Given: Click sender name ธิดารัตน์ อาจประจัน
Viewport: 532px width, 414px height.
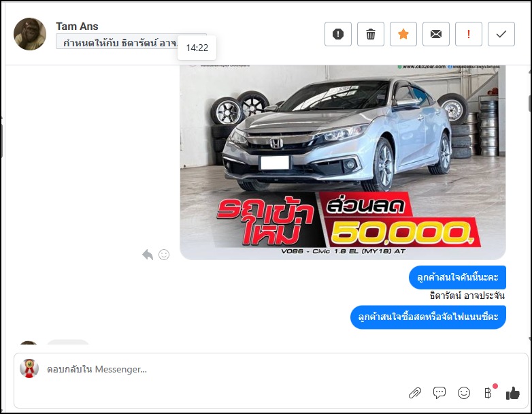Looking at the screenshot, I should pyautogui.click(x=467, y=296).
